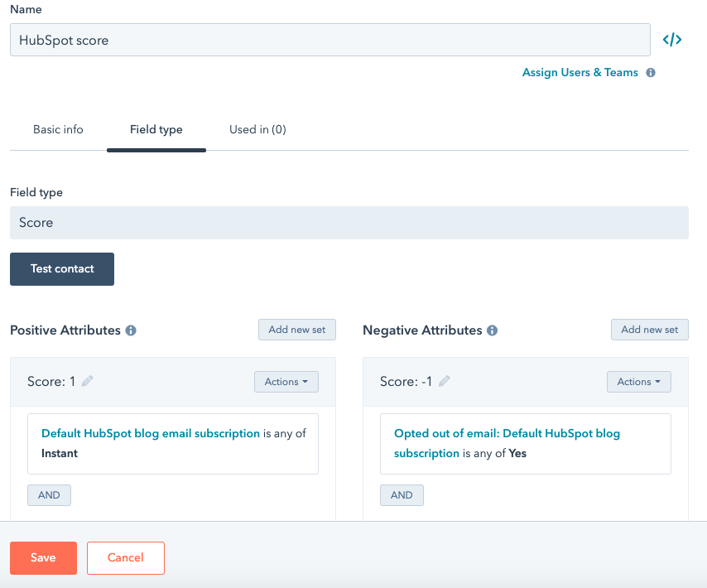Edit the Score: -1 pencil icon
Viewport: 707px width, 588px height.
[x=445, y=382]
